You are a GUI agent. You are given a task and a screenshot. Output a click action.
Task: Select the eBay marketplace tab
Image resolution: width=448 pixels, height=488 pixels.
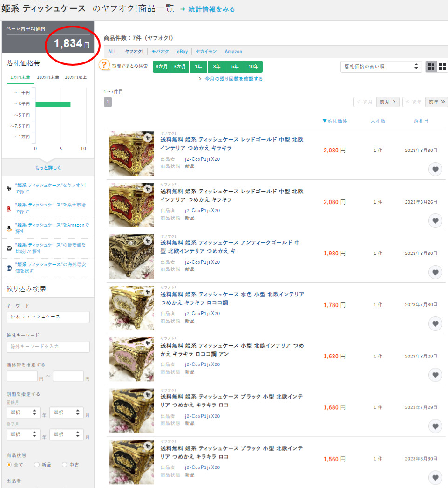click(x=182, y=52)
